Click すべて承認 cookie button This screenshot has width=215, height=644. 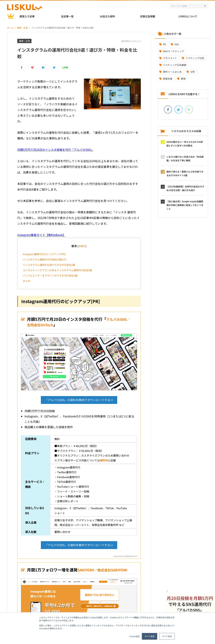(x=149, y=636)
